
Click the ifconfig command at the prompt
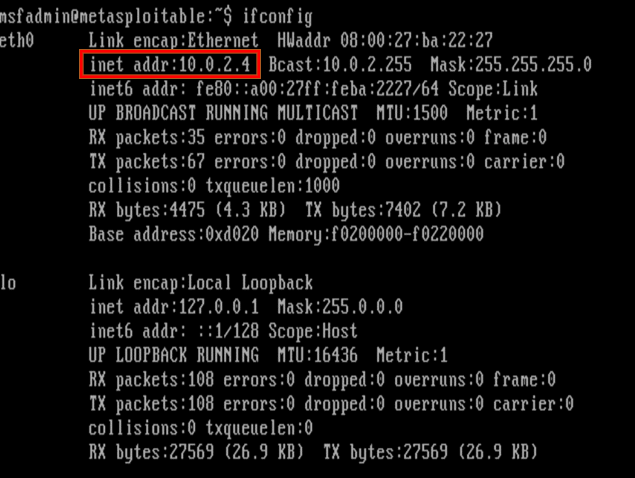click(x=277, y=17)
